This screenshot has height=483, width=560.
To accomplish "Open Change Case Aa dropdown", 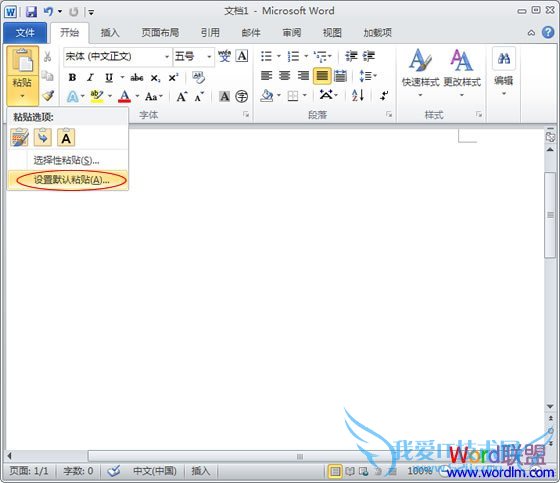I will 154,96.
